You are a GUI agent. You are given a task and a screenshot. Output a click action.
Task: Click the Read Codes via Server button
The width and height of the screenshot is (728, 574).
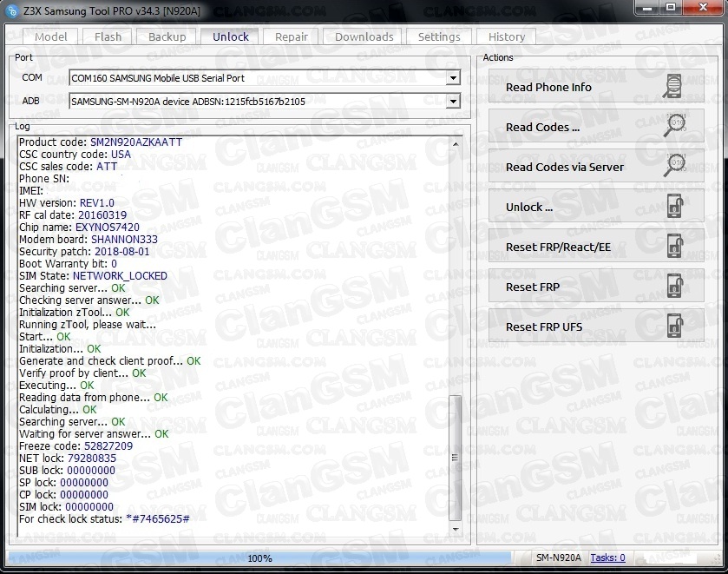tap(596, 167)
